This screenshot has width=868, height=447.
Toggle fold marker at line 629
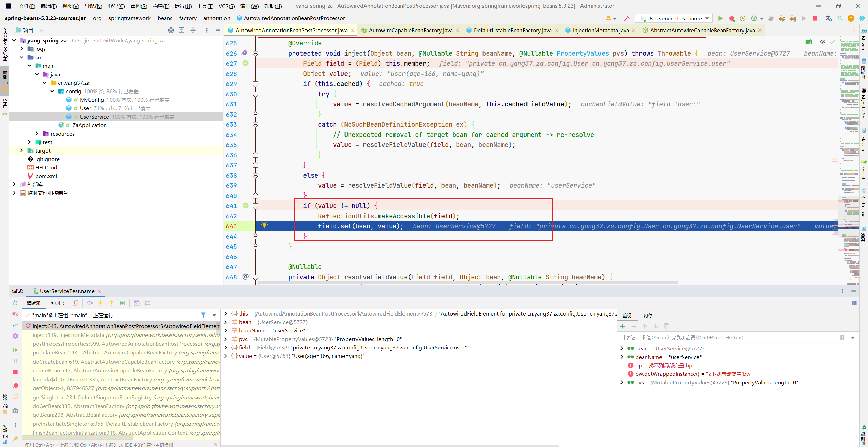click(x=256, y=84)
